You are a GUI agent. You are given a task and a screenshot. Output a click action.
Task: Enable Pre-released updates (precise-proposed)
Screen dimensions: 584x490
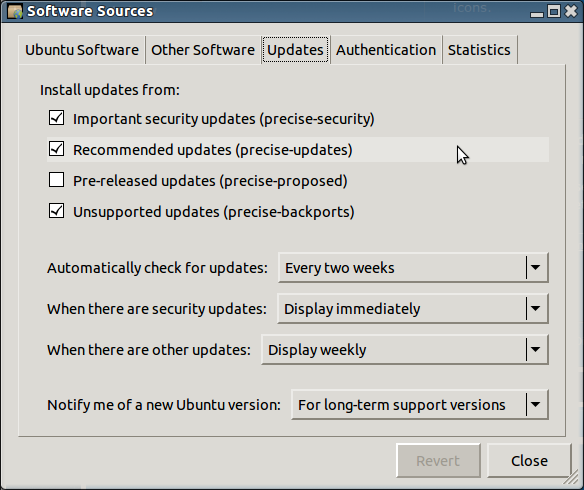[56, 180]
